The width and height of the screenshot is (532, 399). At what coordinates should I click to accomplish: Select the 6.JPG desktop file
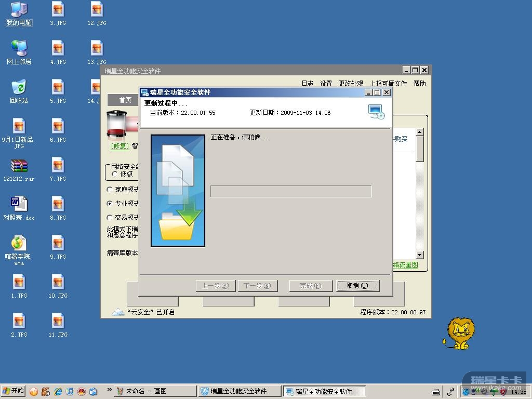point(58,130)
